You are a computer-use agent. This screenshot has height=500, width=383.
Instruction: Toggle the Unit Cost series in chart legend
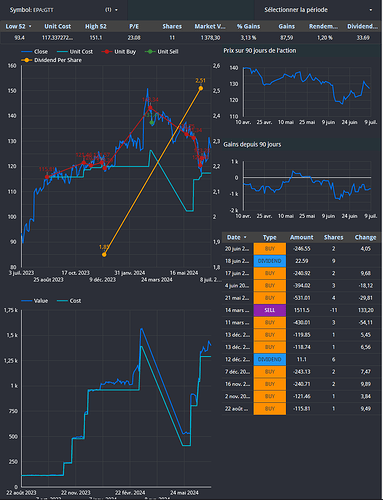[x=75, y=52]
